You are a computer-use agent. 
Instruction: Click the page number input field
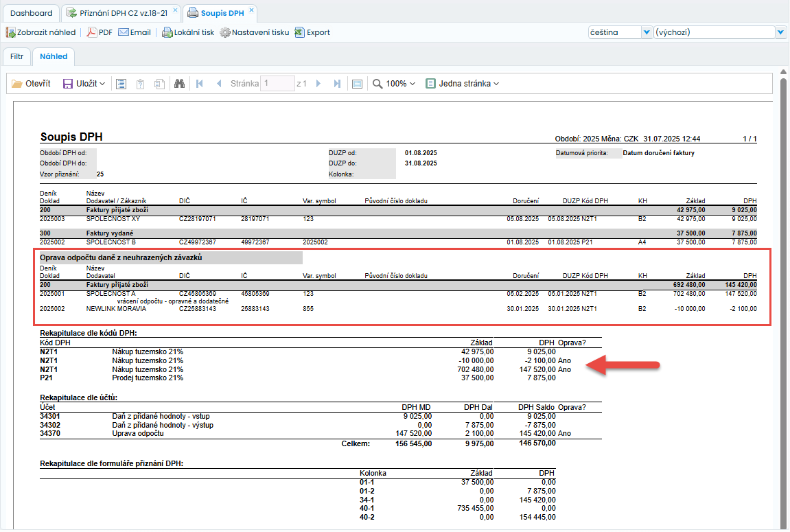click(277, 84)
